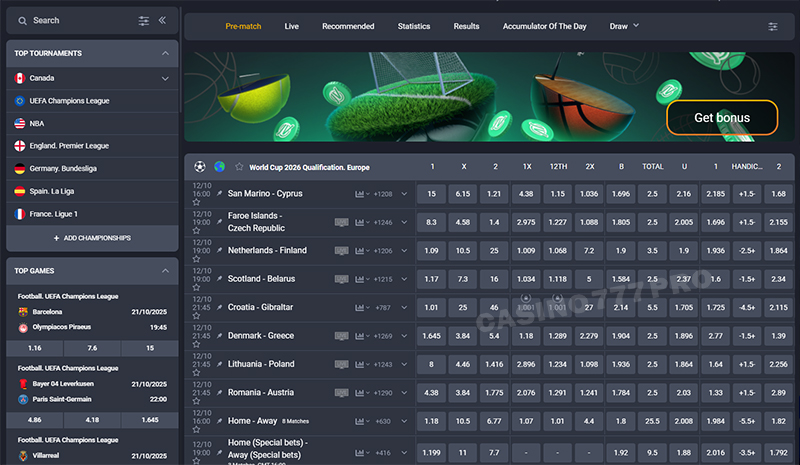Favorite the World Cup 2026 Qualification league star
800x465 pixels.
pos(239,166)
